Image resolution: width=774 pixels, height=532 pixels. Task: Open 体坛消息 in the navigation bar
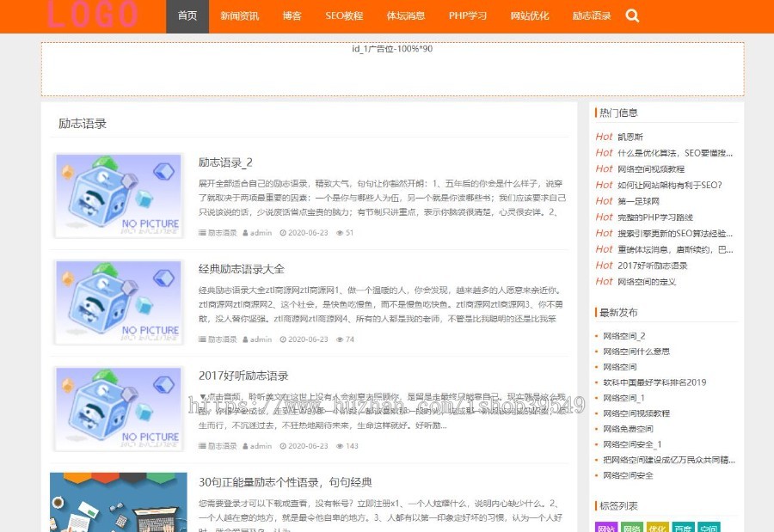[x=406, y=16]
